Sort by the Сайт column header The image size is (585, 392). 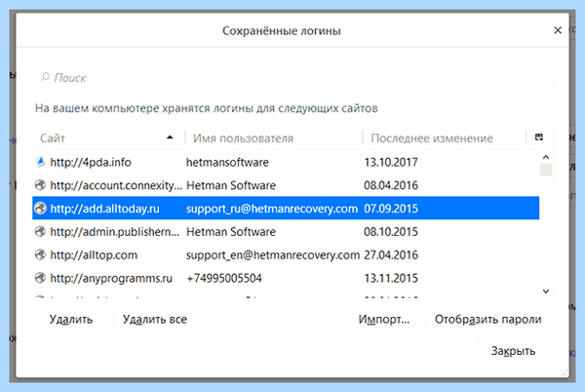pyautogui.click(x=108, y=138)
